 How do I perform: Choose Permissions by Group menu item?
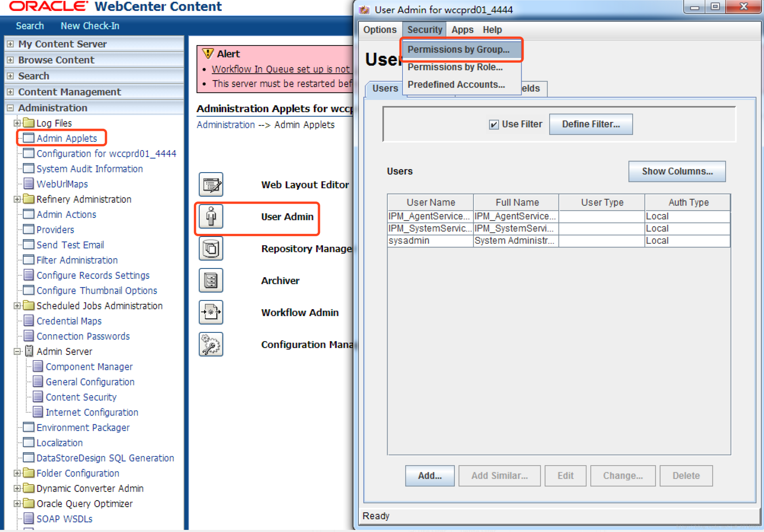(x=462, y=50)
